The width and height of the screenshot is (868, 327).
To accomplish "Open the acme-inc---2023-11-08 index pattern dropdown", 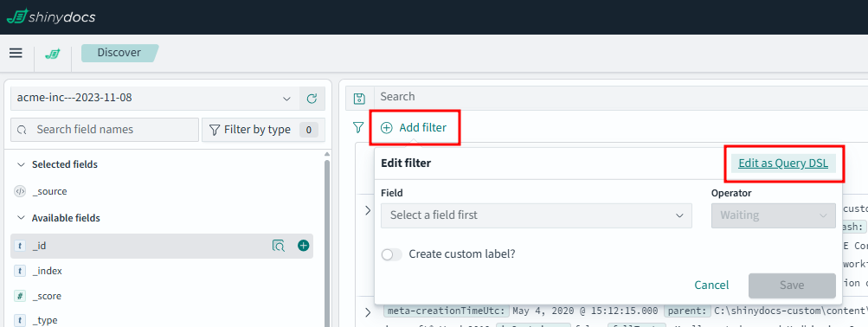I will pos(154,99).
